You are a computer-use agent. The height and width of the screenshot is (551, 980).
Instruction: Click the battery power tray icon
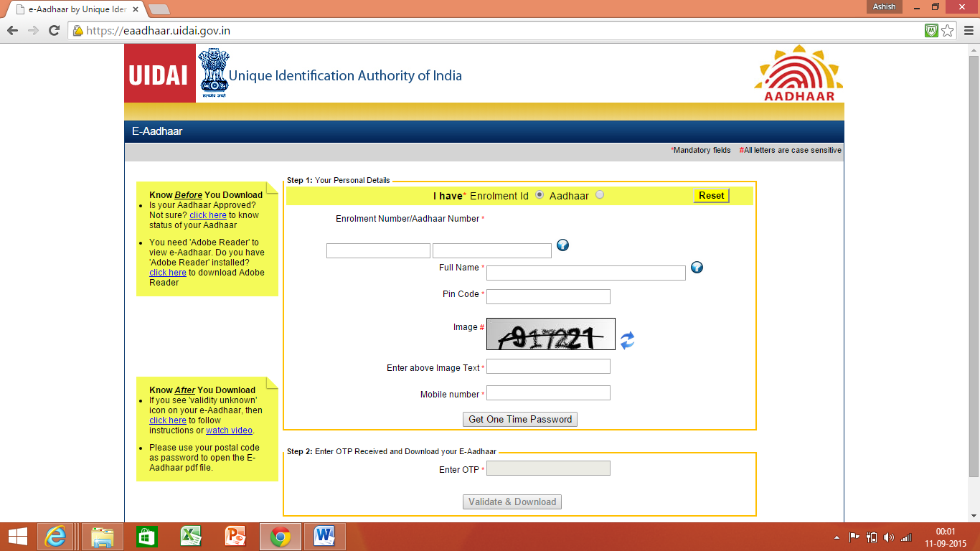(872, 537)
